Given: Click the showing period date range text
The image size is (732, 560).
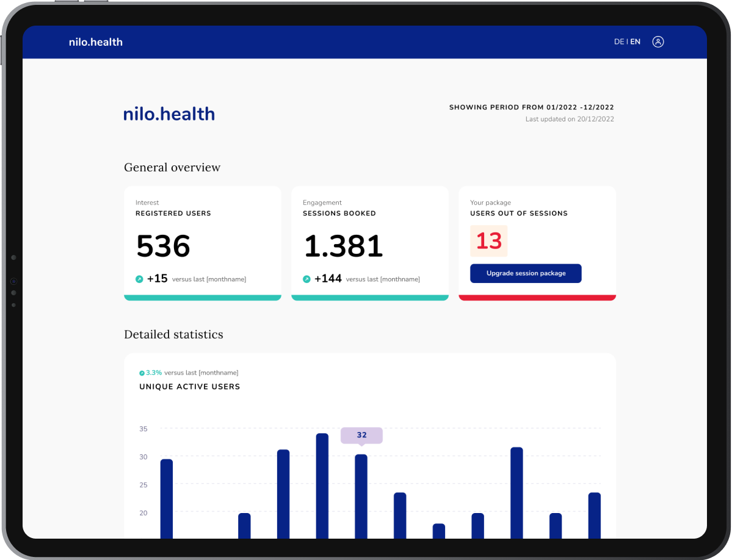Looking at the screenshot, I should (531, 107).
